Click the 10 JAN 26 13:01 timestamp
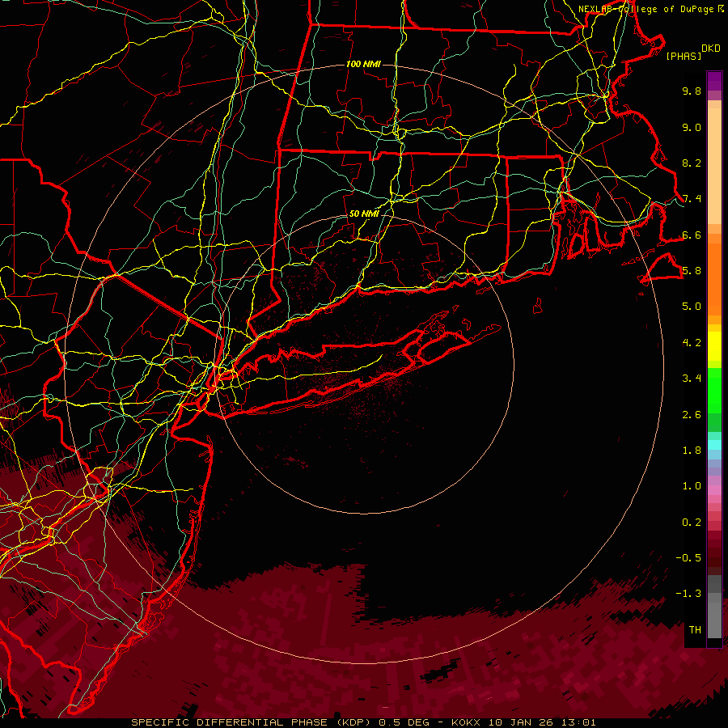The image size is (728, 728). 542,722
